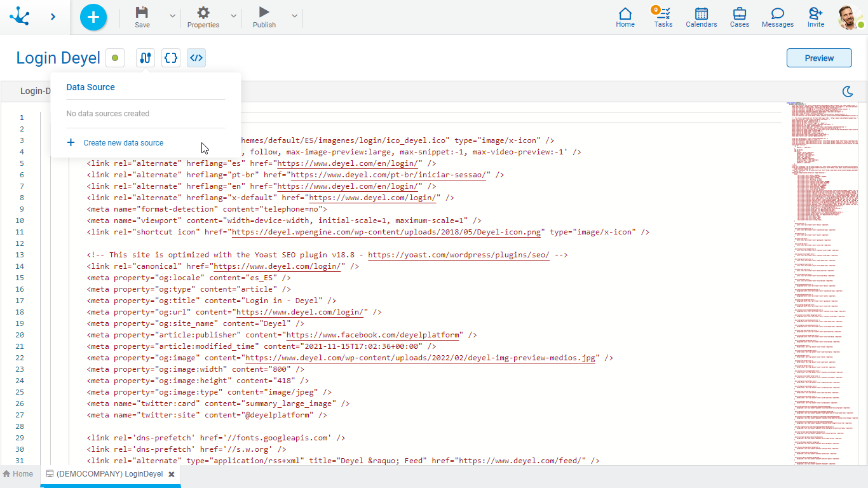
Task: Expand the side menu chevron
Action: click(x=53, y=17)
